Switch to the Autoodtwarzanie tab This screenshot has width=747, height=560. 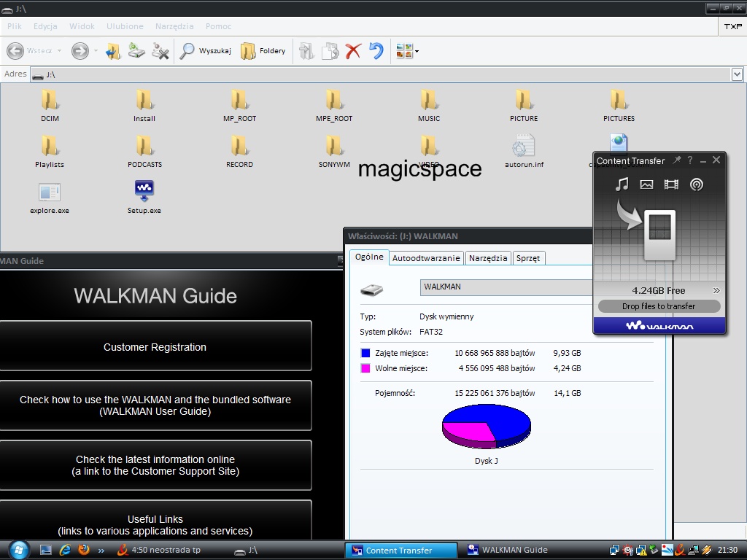click(426, 258)
